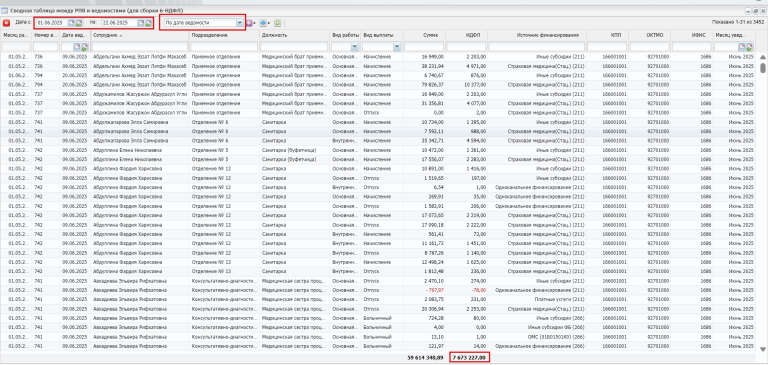Open calendar icon in Месяц увед. filter
This screenshot has height=365, width=768.
click(742, 47)
